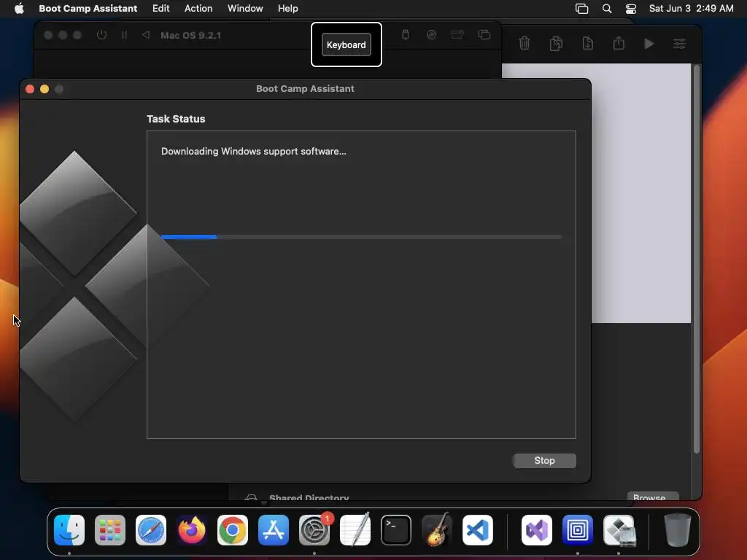
Task: Open the Edit menu
Action: (x=161, y=8)
